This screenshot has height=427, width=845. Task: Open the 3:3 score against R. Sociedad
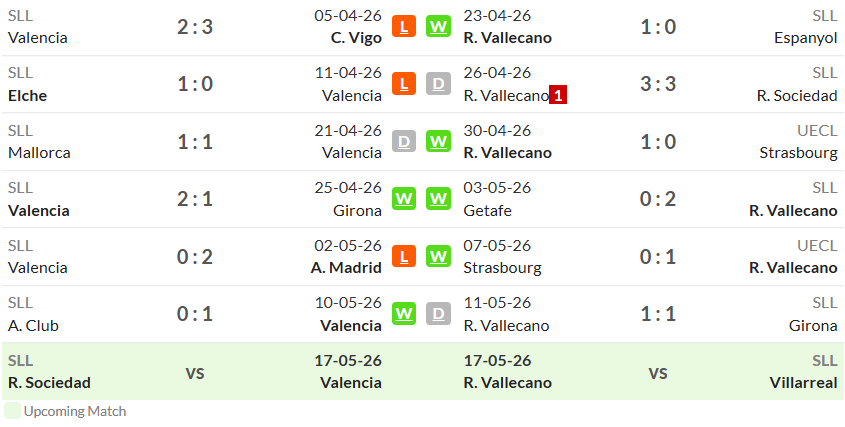[x=657, y=84]
